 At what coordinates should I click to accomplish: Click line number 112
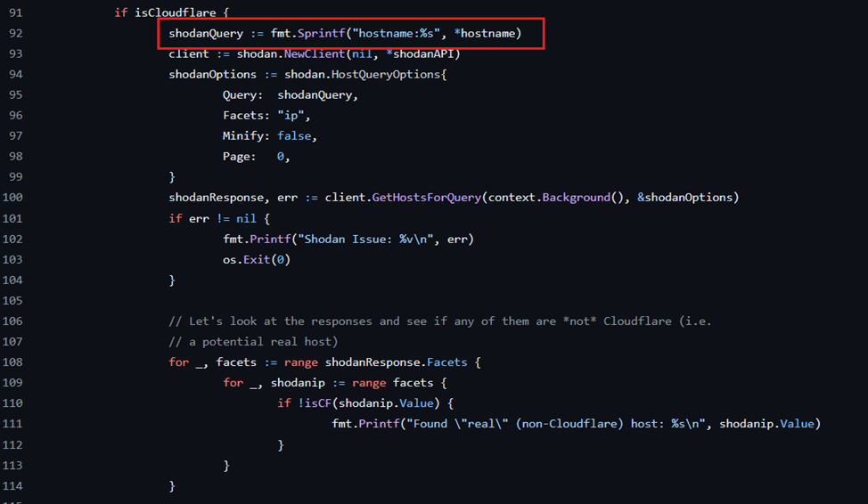(12, 445)
